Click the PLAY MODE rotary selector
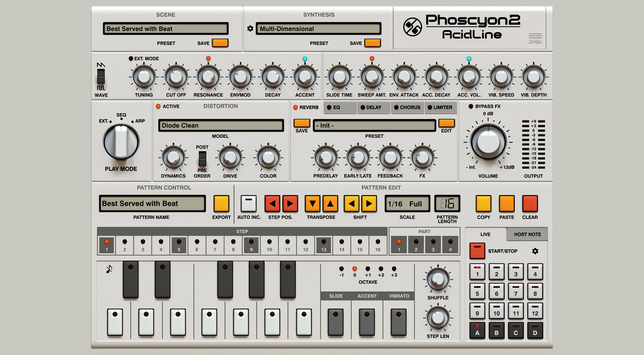Viewport: 644px width, 355px height. (x=121, y=142)
